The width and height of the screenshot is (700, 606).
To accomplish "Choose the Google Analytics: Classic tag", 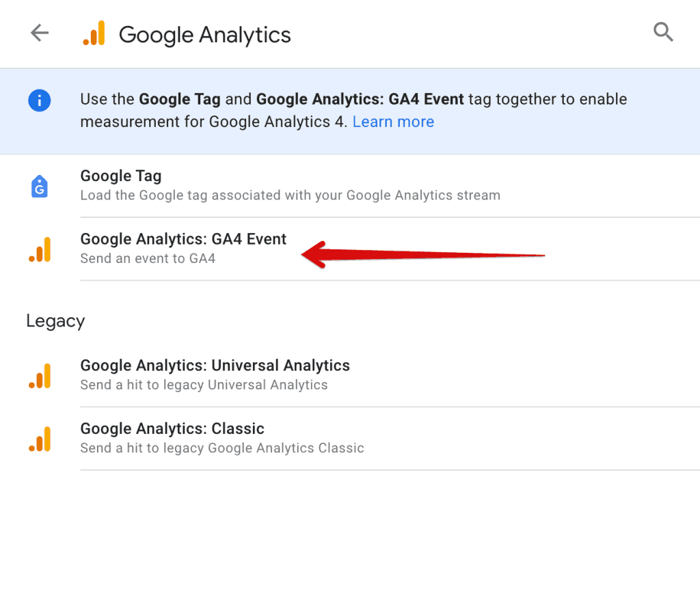I will point(172,429).
